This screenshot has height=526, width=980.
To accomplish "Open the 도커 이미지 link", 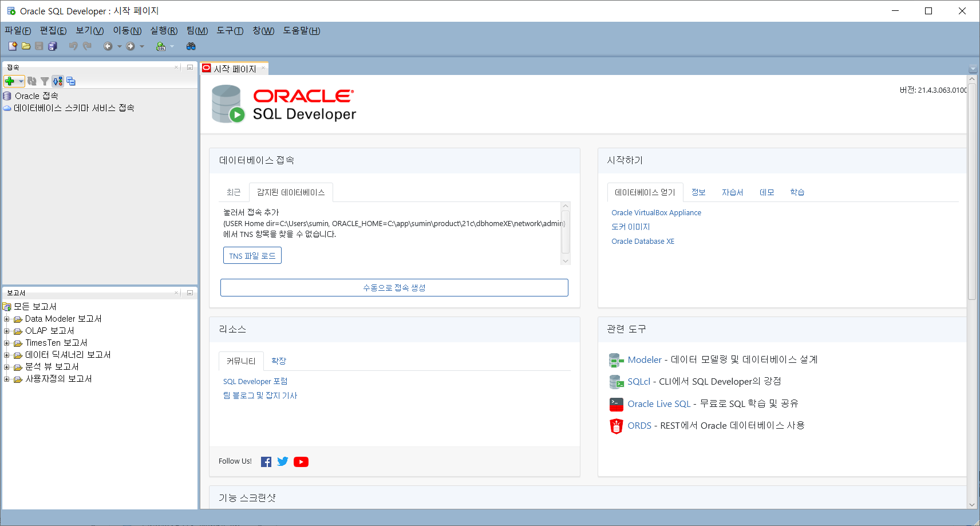I will 631,227.
